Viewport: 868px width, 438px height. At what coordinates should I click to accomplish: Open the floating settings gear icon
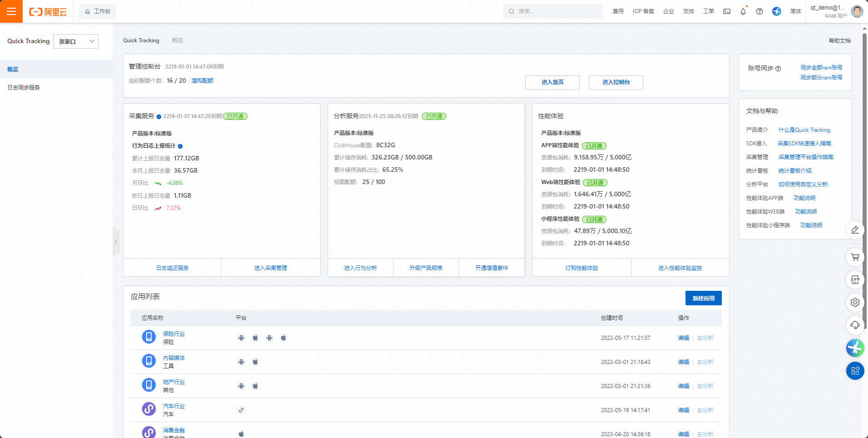855,303
